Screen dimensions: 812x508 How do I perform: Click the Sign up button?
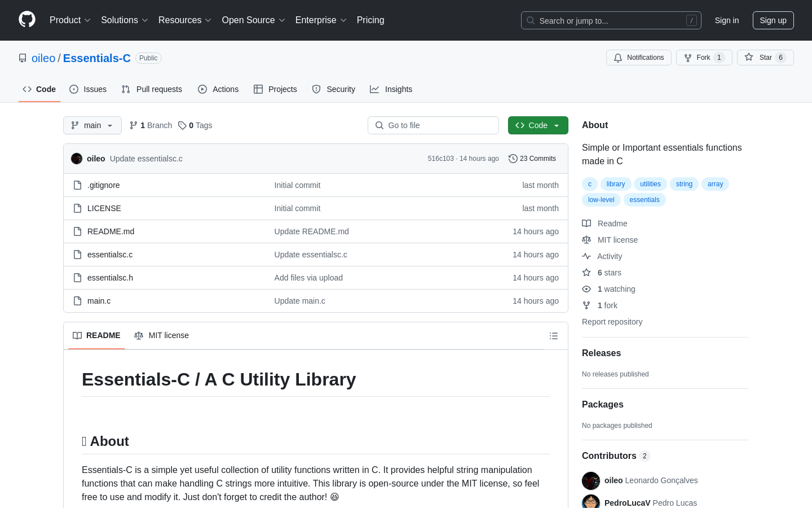(x=773, y=20)
